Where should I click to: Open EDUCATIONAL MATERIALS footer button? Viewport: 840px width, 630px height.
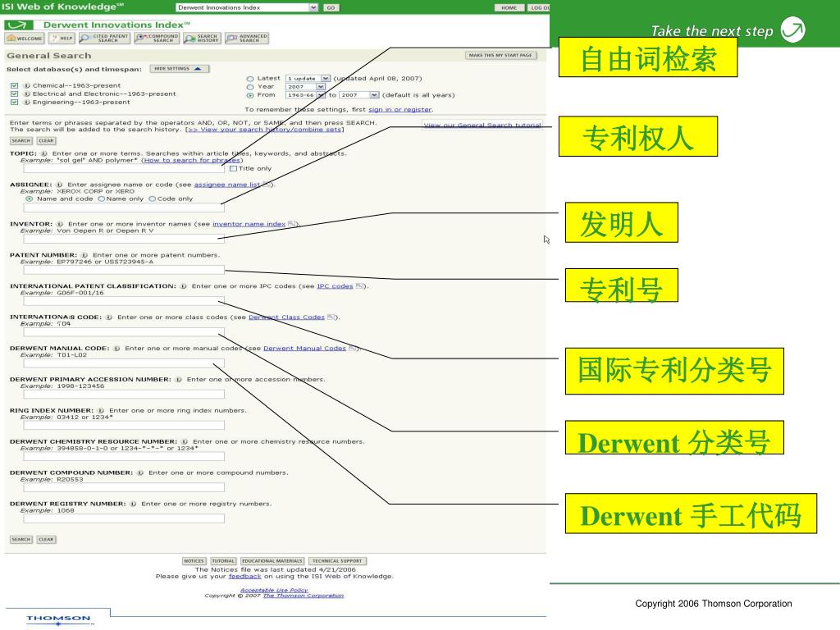pyautogui.click(x=272, y=561)
